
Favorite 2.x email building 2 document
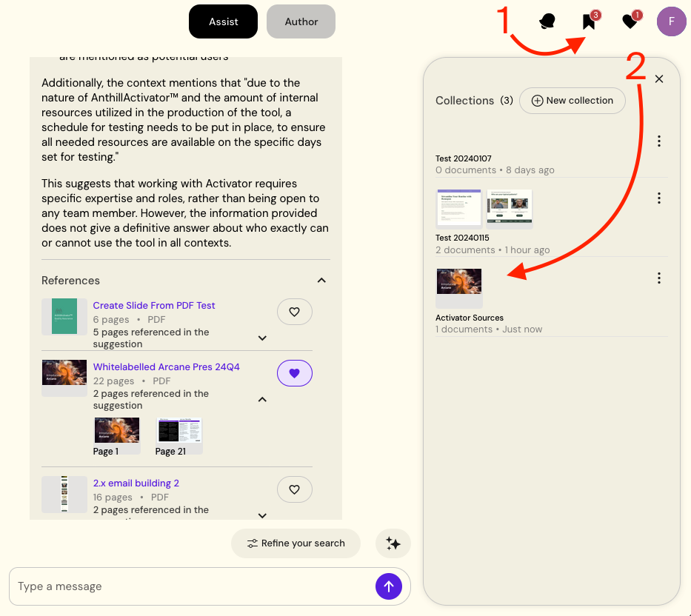(294, 489)
